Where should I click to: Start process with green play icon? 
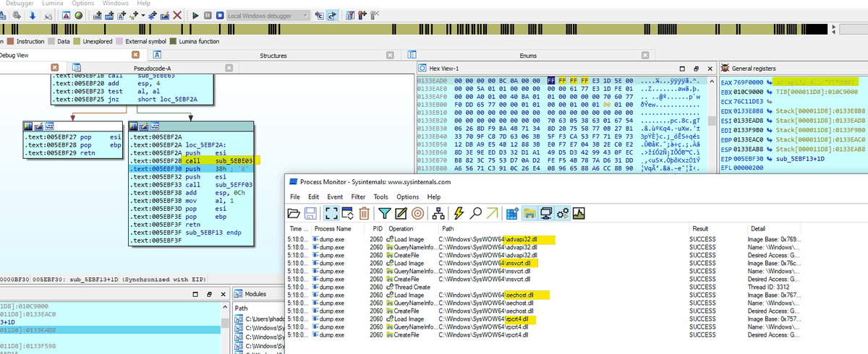[196, 14]
